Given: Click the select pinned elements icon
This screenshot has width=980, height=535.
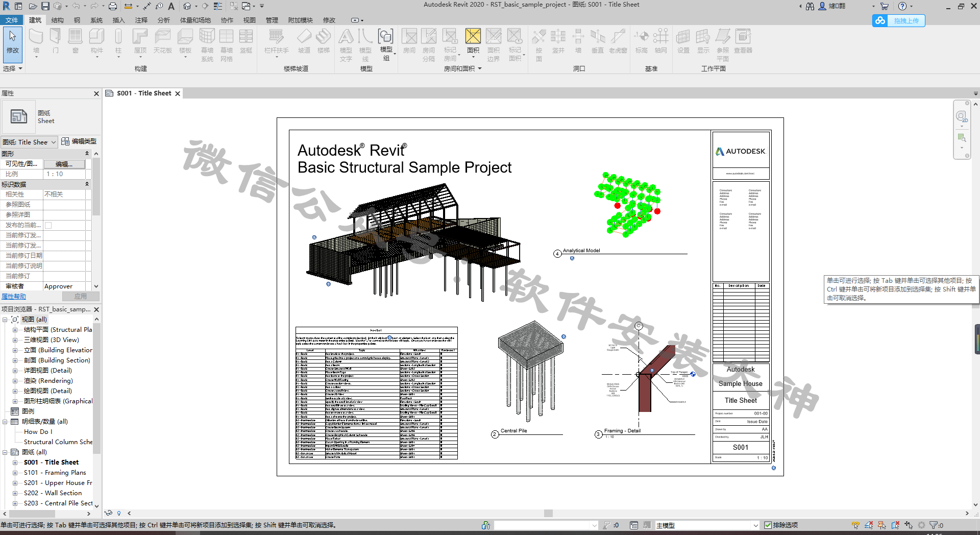Looking at the screenshot, I should pos(882,525).
